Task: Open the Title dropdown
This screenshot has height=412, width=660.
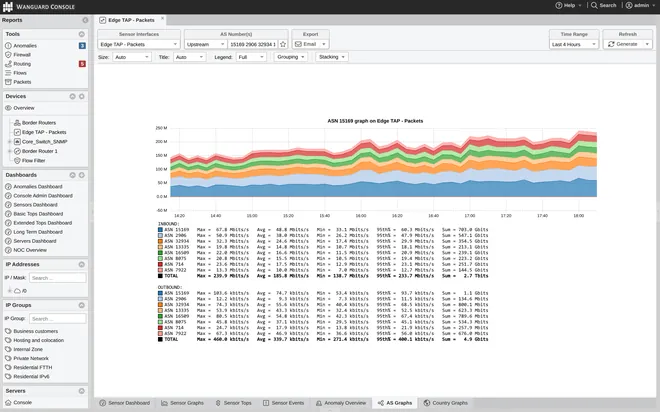Action: pos(189,57)
